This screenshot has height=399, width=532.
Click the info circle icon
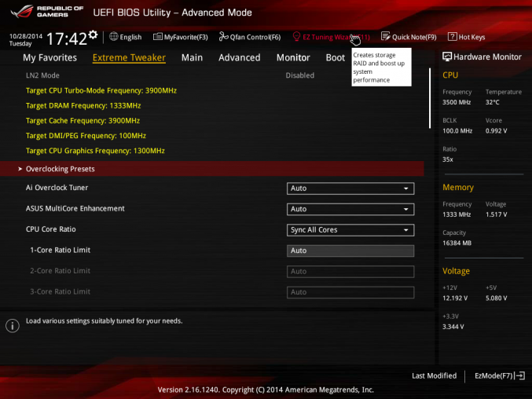pos(13,325)
